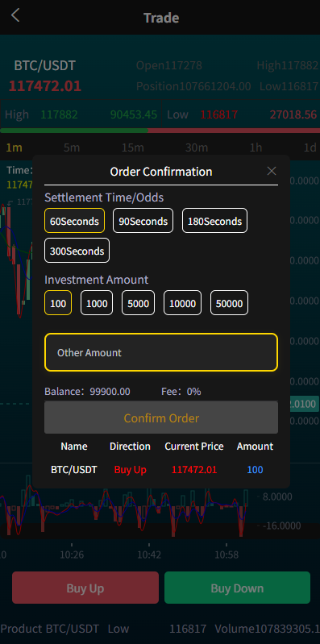Screen dimensions: 320x644
Task: Close the Order Confirmation dialog
Action: (272, 171)
